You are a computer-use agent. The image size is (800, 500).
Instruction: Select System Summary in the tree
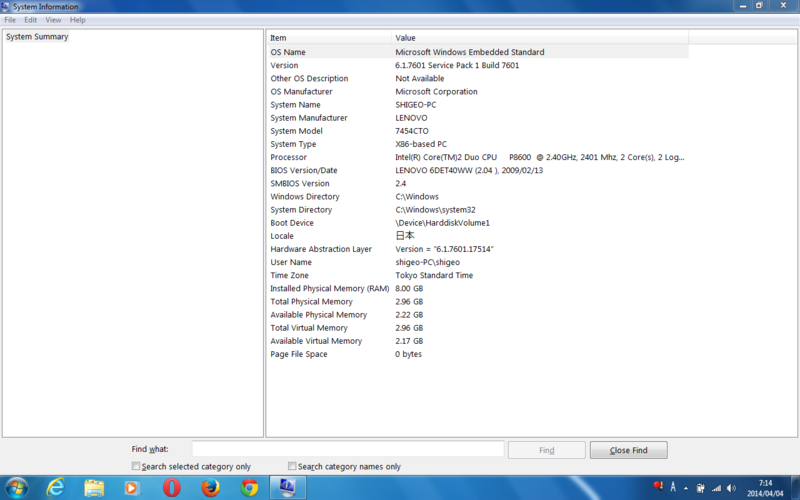pos(37,37)
